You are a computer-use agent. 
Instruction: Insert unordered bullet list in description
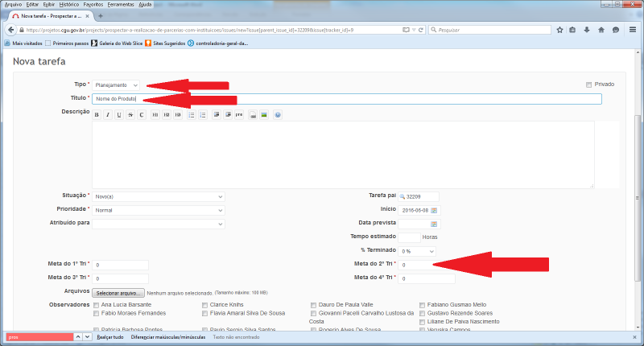coord(192,115)
